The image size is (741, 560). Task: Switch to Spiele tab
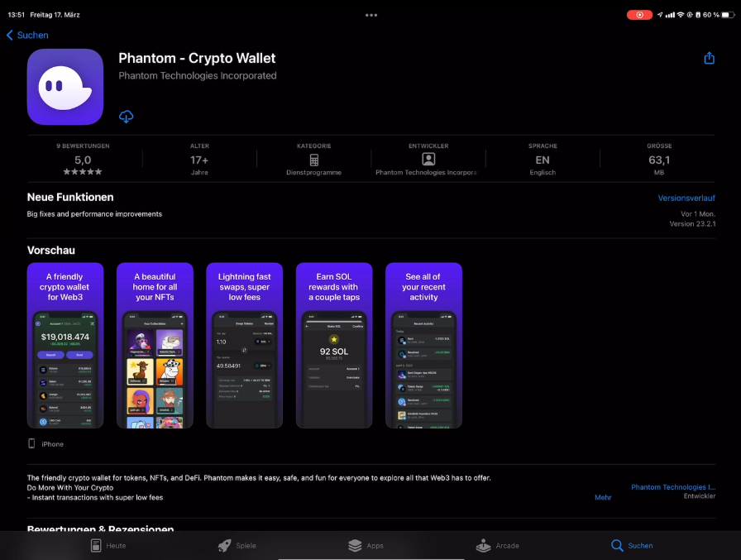tap(237, 545)
